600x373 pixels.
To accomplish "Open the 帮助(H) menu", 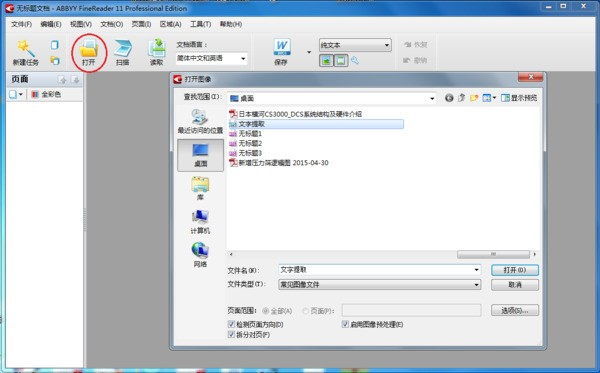I will pos(230,24).
